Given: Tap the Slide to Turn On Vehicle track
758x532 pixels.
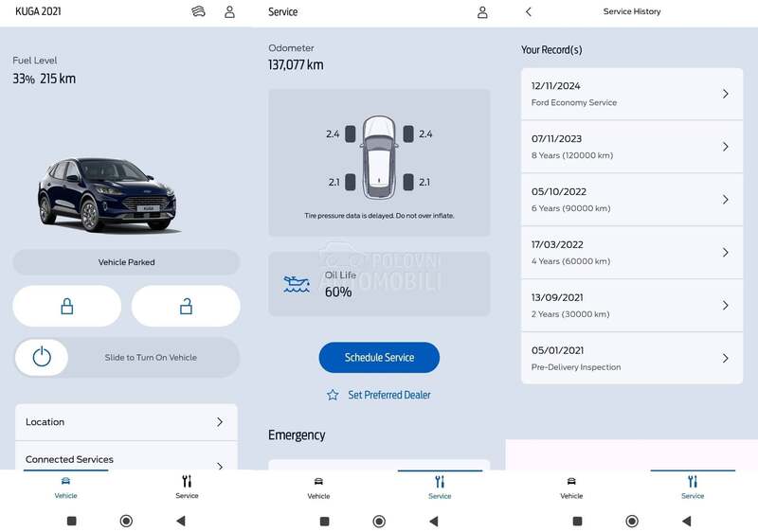Looking at the screenshot, I should [127, 357].
